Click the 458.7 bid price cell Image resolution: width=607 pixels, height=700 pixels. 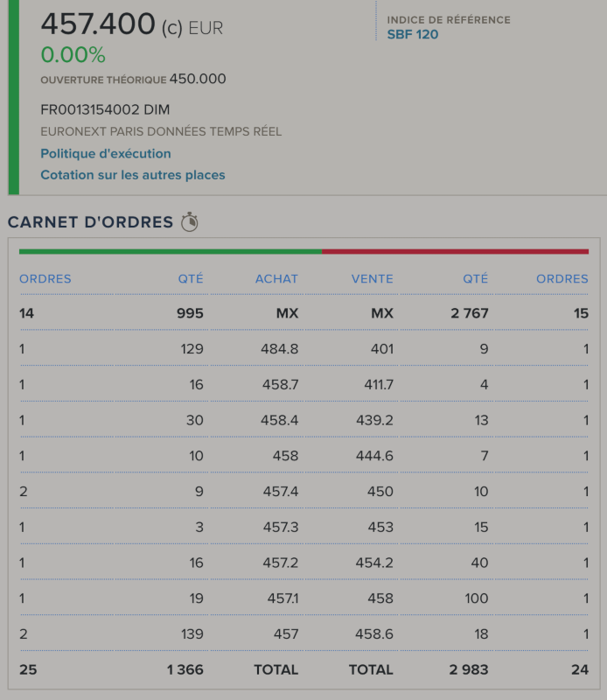280,385
